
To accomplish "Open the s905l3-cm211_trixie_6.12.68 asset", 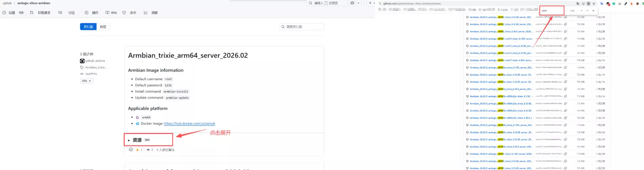I will 501,46.
